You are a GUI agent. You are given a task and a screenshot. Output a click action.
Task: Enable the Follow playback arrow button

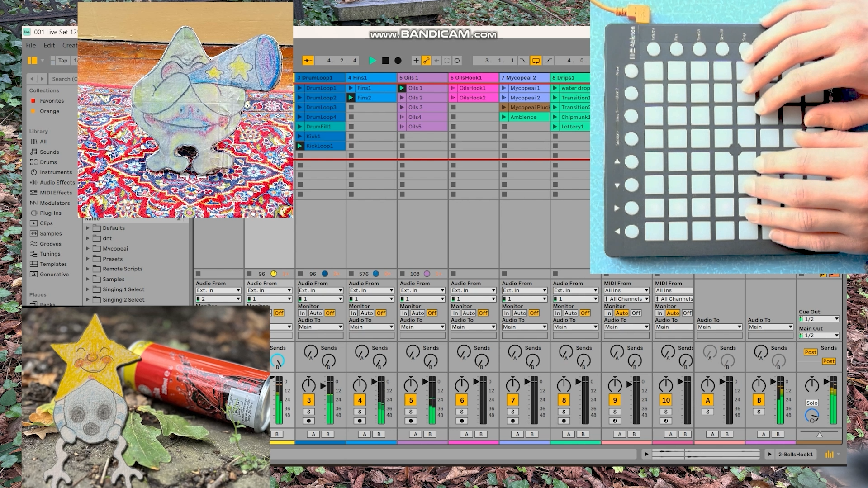pos(308,61)
